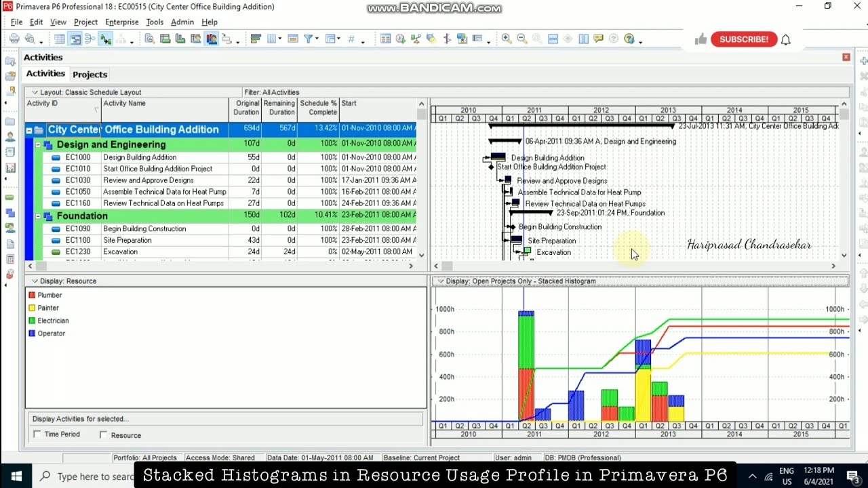This screenshot has width=868, height=488.
Task: Open the Filter toolbar icon
Action: tap(309, 39)
